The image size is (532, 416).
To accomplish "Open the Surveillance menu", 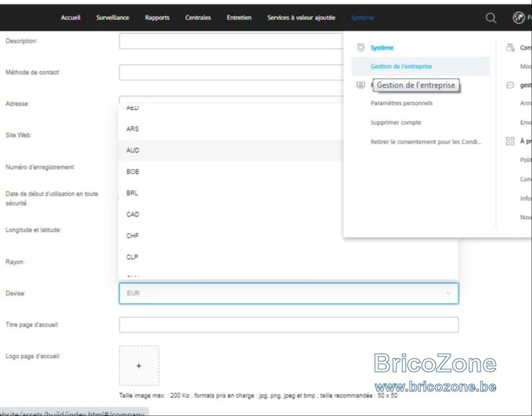I will [112, 17].
